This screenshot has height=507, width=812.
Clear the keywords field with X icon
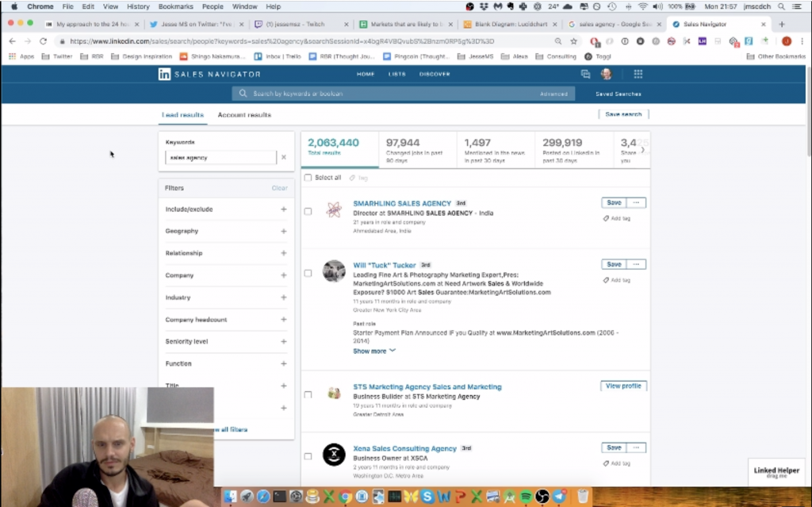coord(284,157)
